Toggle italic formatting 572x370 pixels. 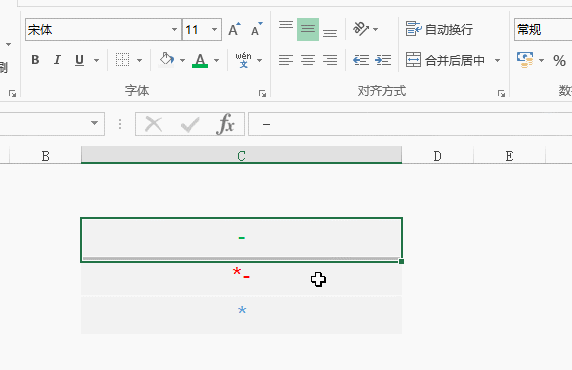point(57,60)
